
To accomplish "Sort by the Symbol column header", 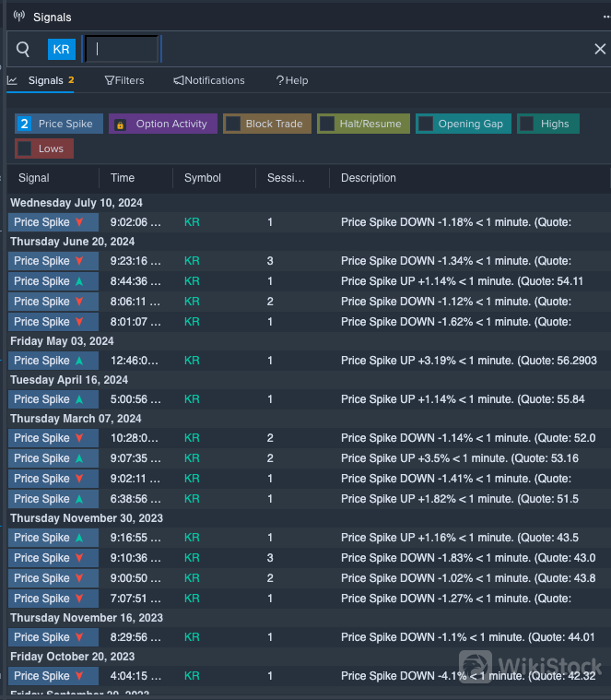I will coord(203,178).
